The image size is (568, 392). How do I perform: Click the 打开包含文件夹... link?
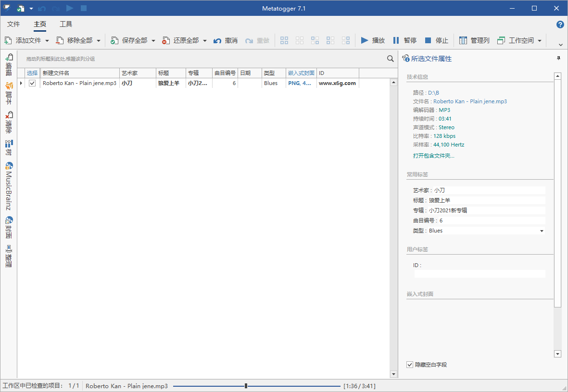pos(434,156)
